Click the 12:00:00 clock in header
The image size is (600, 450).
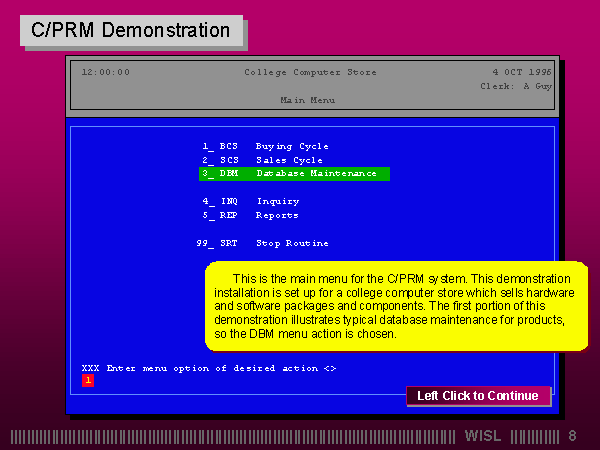click(x=106, y=72)
